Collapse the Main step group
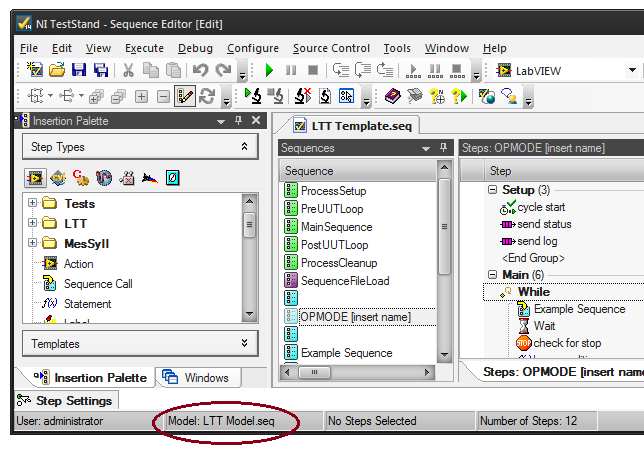Viewport: 644px width, 456px height. tap(492, 274)
